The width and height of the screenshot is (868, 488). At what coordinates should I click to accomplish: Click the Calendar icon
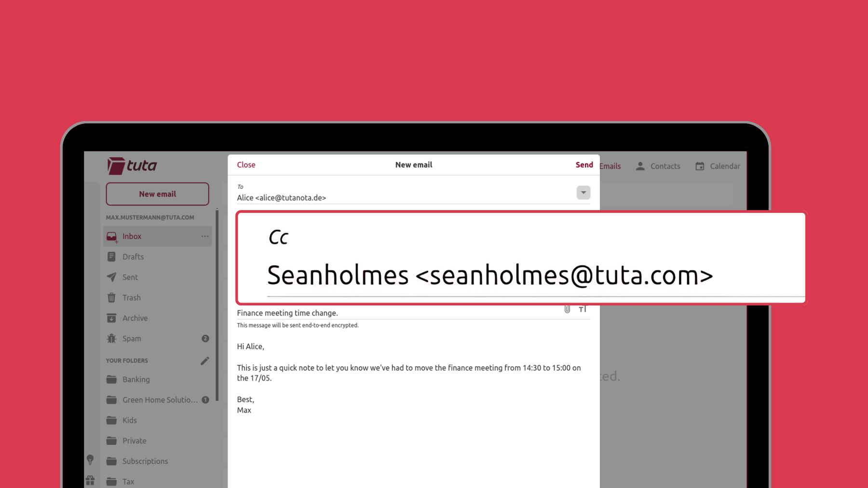click(x=700, y=166)
